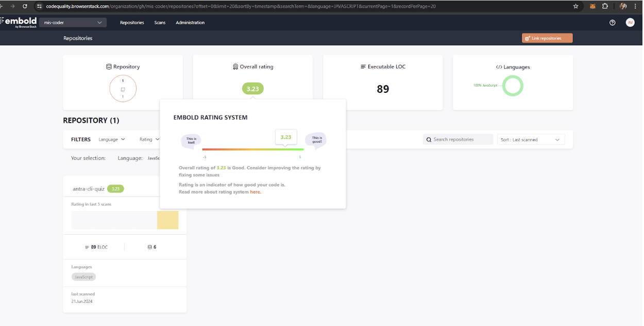Click the Embold logo
Viewport: 644px width, 326px height.
pyautogui.click(x=19, y=22)
